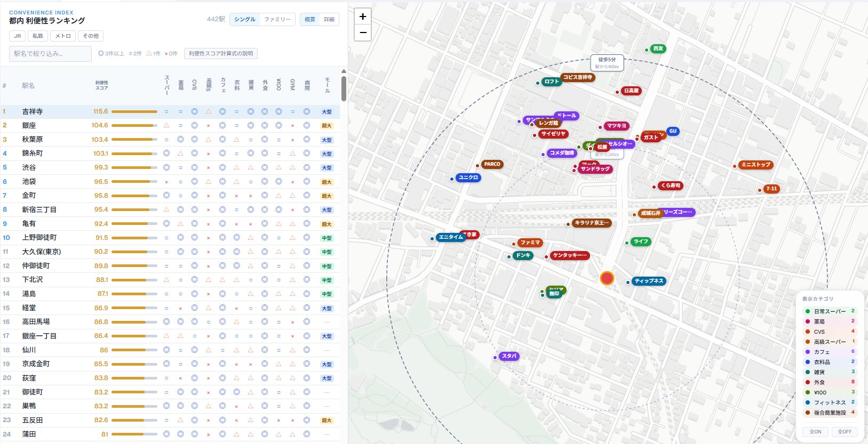The image size is (868, 444).
Task: Select the ファミマ map pin
Action: tap(530, 243)
